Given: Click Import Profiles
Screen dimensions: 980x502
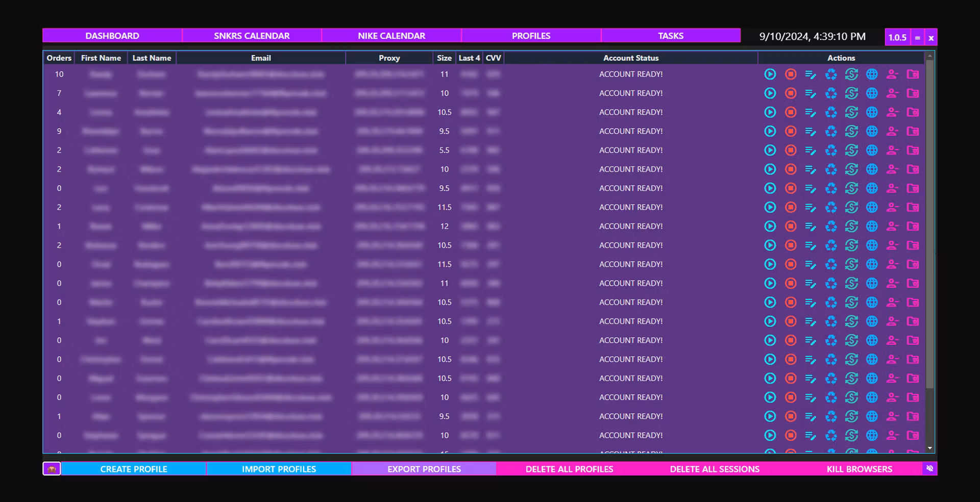Looking at the screenshot, I should click(x=279, y=469).
